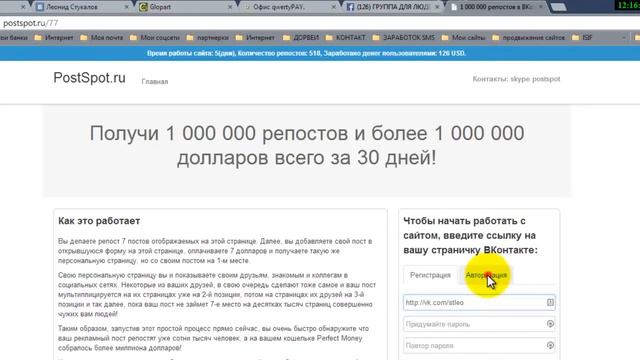Click the icon inside the Повтор пароля field
Screen dimensions: 640x360
[x=550, y=346]
